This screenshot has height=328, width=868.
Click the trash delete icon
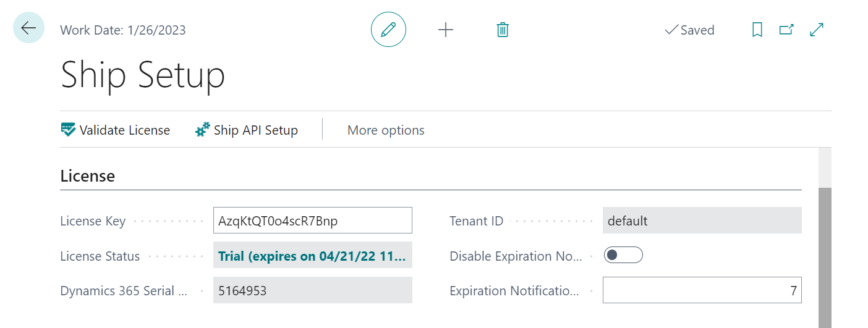tap(503, 30)
